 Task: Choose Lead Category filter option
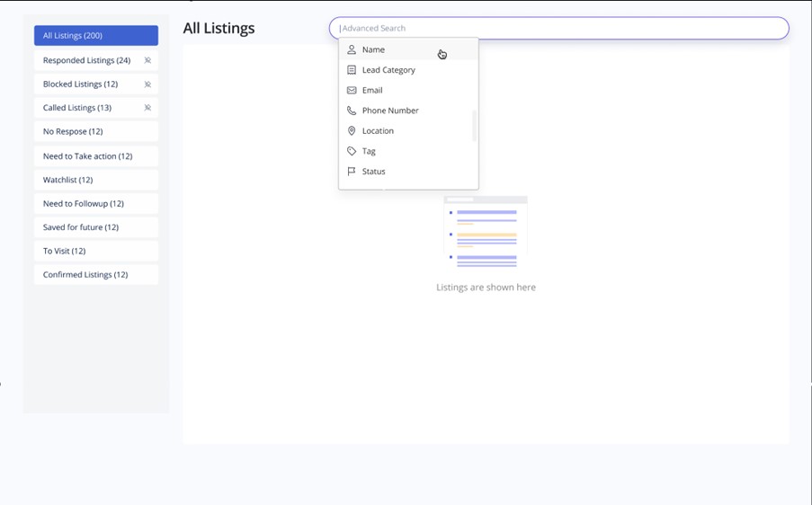point(388,70)
